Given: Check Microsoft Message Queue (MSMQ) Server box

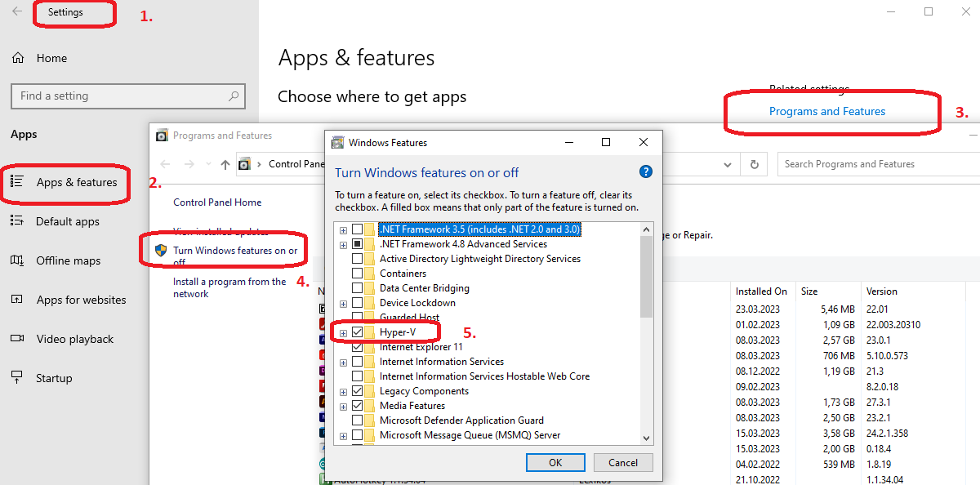Looking at the screenshot, I should pyautogui.click(x=357, y=435).
